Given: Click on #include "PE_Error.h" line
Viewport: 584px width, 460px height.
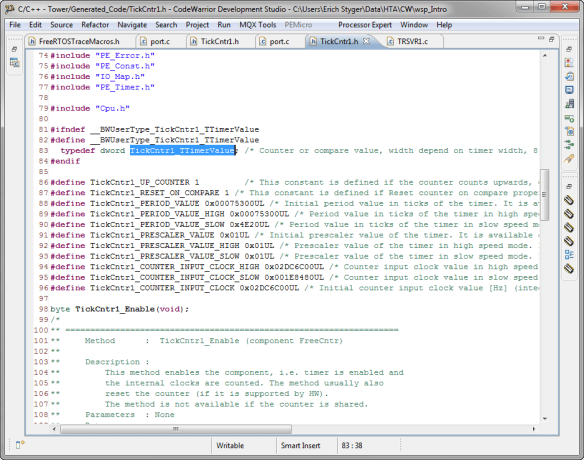Looking at the screenshot, I should pos(102,55).
